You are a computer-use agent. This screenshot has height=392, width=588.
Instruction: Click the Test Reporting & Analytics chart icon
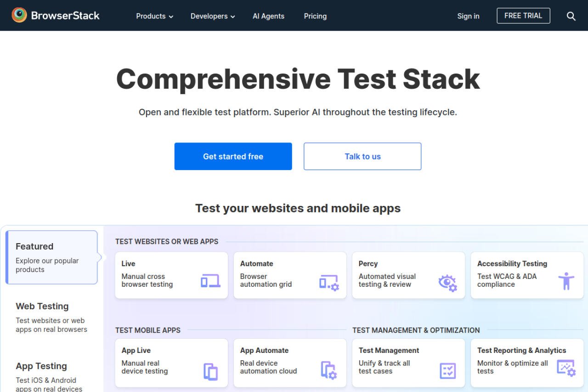(x=566, y=368)
